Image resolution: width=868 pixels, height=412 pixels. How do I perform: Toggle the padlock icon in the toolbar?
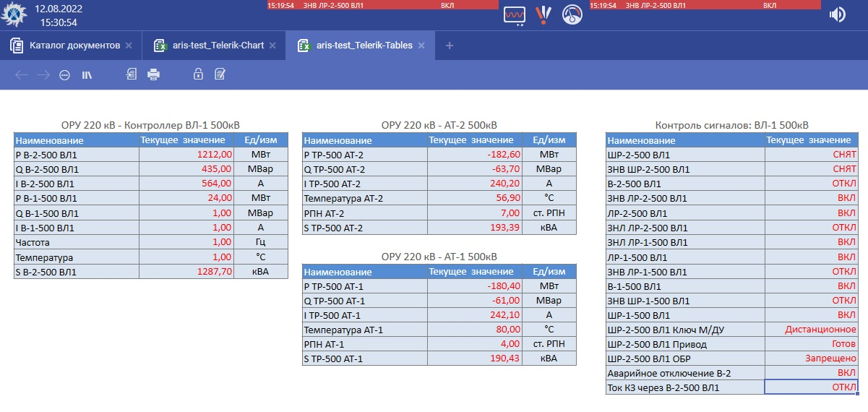pos(197,74)
